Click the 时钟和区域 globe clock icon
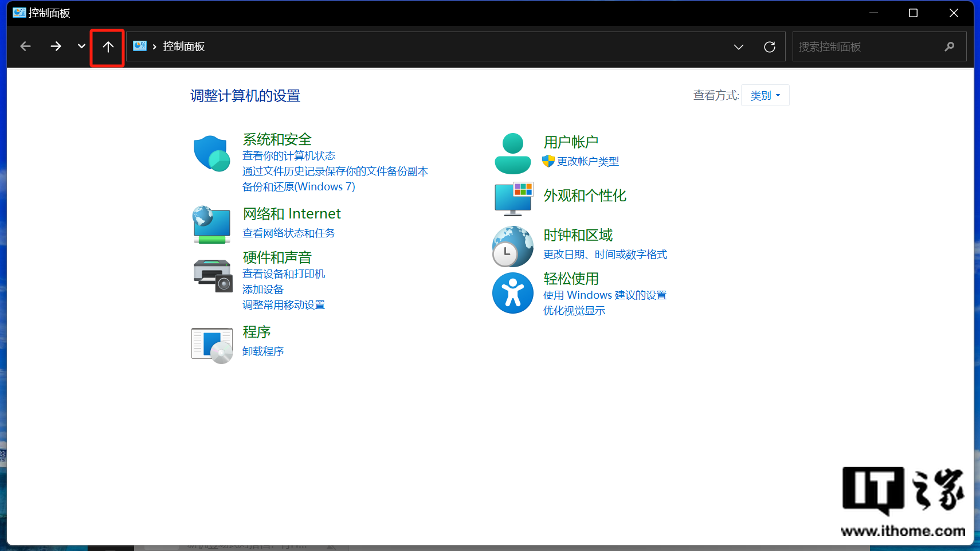 (x=513, y=247)
